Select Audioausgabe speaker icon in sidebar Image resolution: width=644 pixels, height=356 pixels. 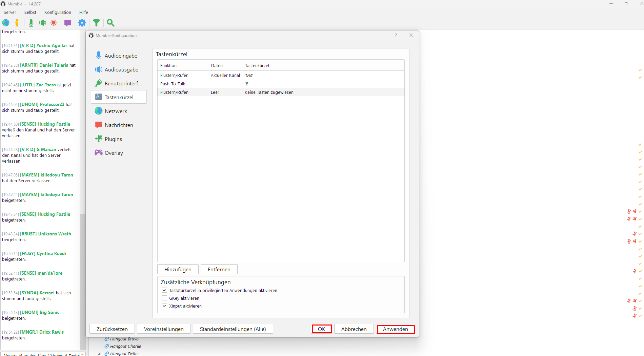[x=99, y=69]
